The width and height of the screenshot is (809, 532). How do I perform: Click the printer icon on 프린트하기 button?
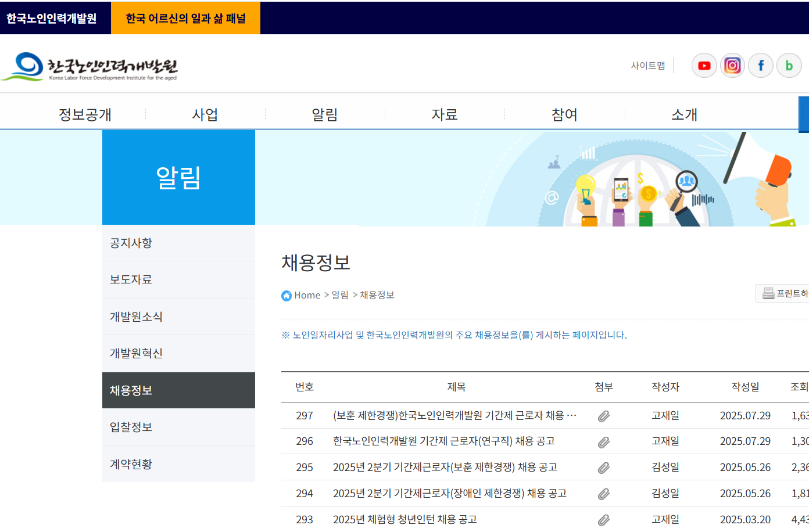pos(767,293)
